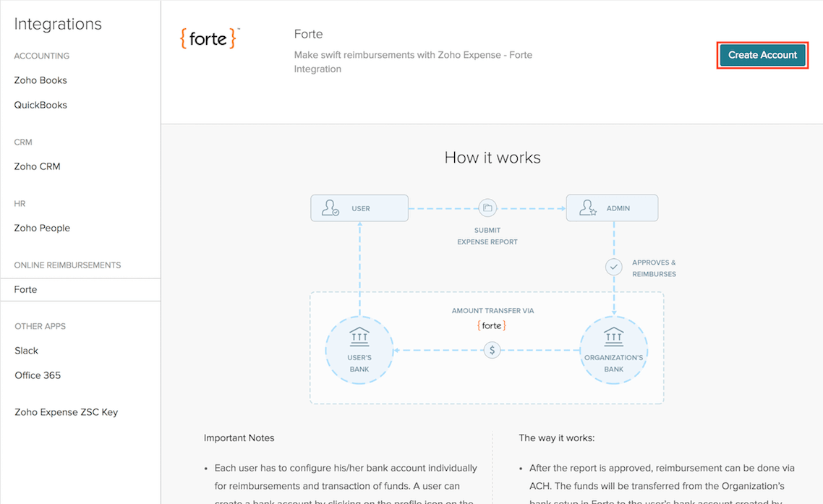Click the 'How it works' heading
This screenshot has width=823, height=504.
(492, 158)
